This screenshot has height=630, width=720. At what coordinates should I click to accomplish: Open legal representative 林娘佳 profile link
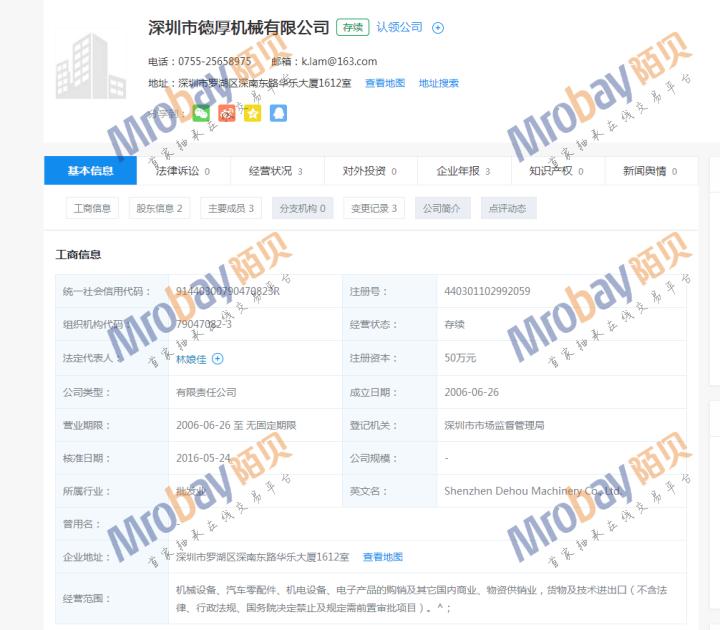[192, 358]
